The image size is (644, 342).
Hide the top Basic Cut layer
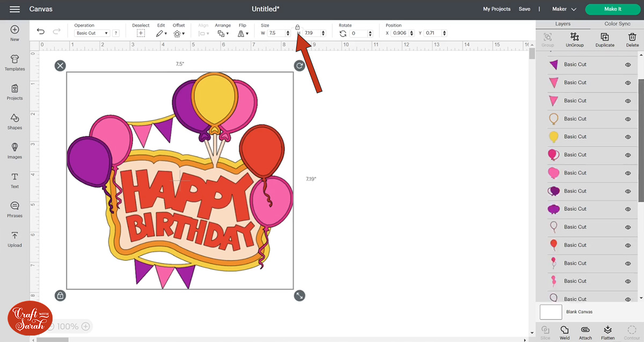tap(627, 64)
